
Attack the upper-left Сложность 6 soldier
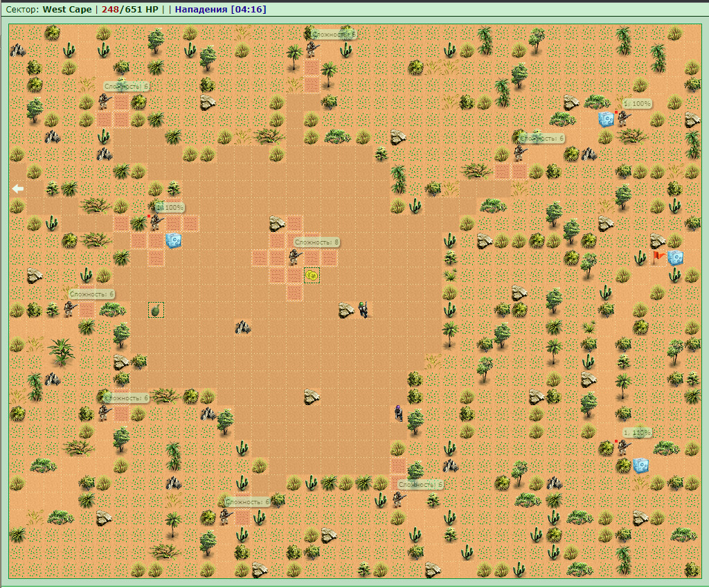tap(104, 101)
